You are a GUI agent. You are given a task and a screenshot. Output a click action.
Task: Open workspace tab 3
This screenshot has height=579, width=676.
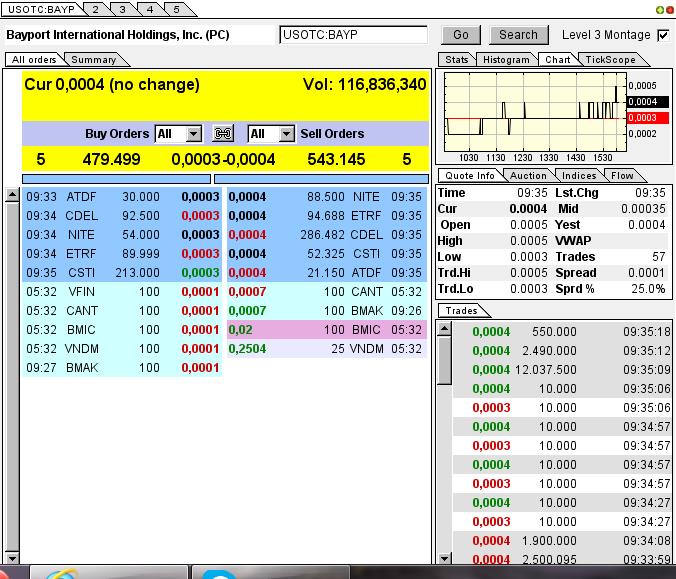[122, 9]
